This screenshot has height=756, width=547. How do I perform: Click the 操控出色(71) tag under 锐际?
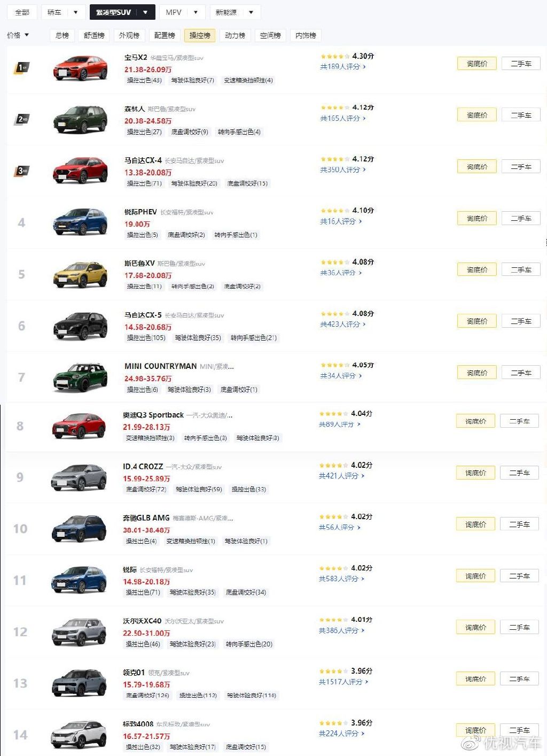143,592
